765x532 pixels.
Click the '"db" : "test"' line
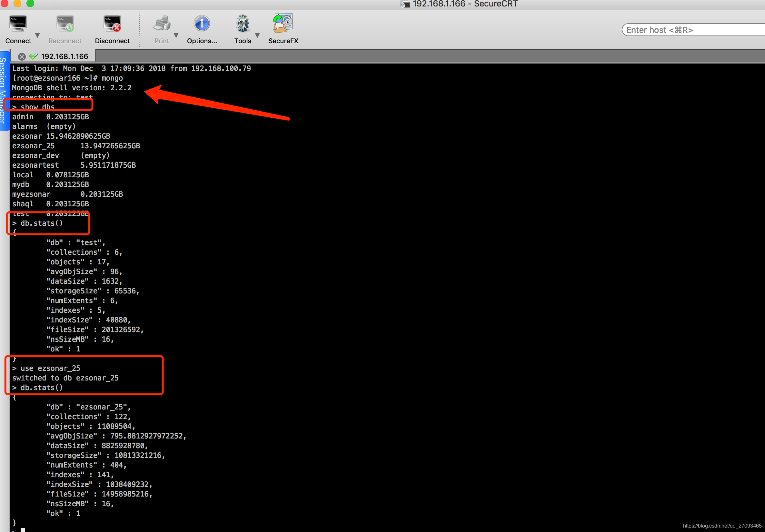(x=76, y=243)
